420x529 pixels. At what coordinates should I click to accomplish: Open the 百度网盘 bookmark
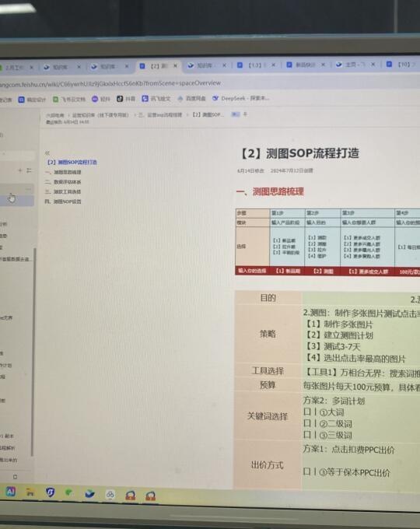(x=191, y=99)
